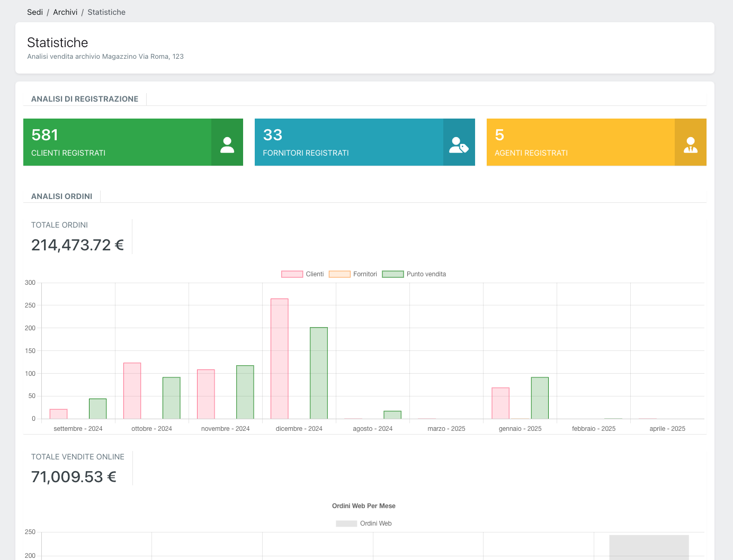733x560 pixels.
Task: Click the ottobre - 2024 axis label
Action: (151, 429)
